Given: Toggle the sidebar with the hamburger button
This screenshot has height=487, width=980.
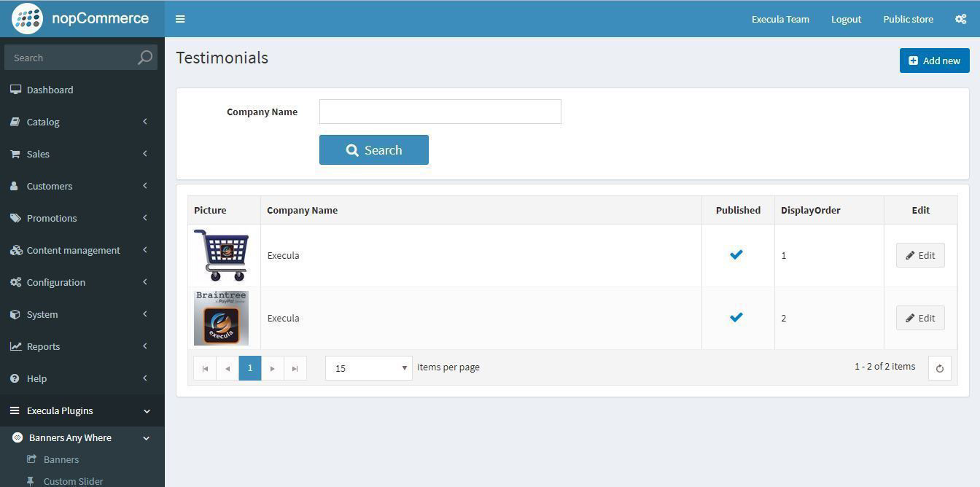Looking at the screenshot, I should [x=180, y=18].
